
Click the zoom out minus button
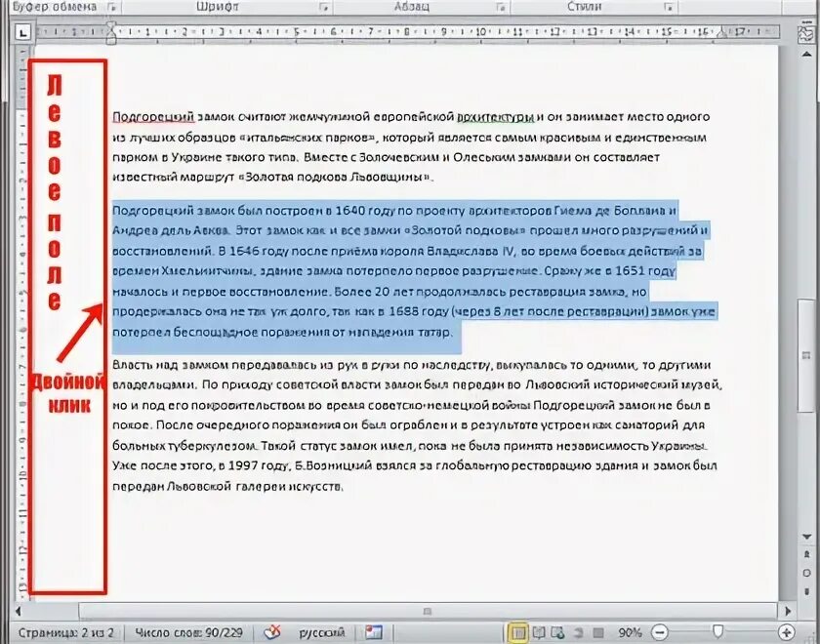[x=660, y=633]
